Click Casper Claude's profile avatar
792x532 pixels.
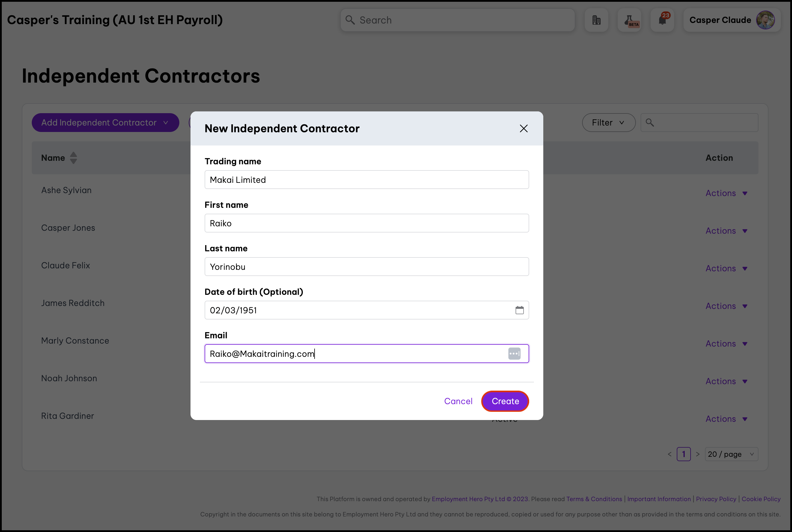pyautogui.click(x=765, y=20)
